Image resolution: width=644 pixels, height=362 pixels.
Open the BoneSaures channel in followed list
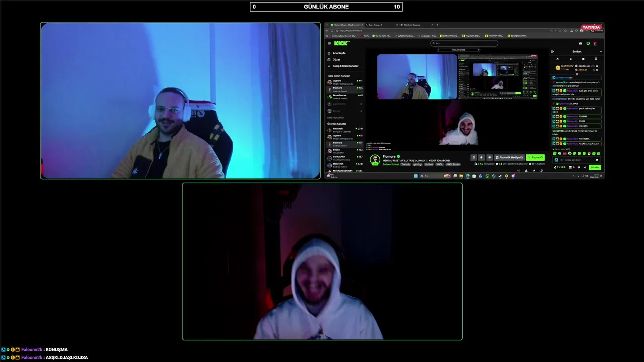click(x=345, y=96)
